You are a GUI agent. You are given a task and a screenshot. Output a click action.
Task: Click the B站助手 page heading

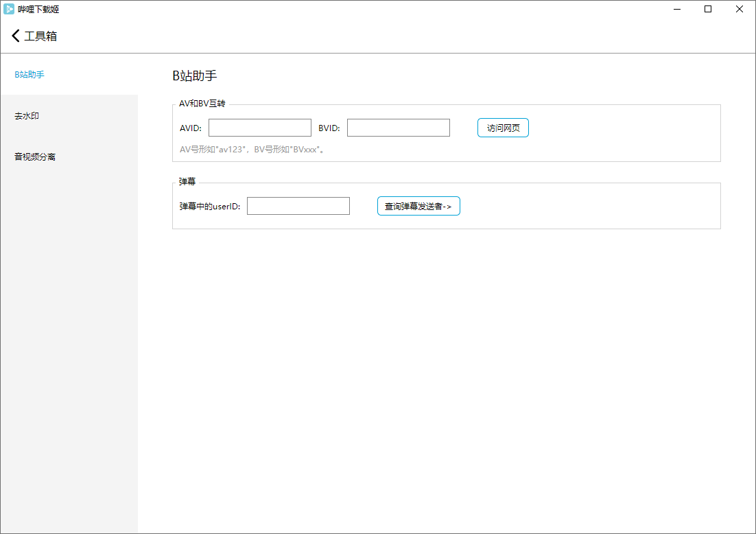tap(195, 76)
